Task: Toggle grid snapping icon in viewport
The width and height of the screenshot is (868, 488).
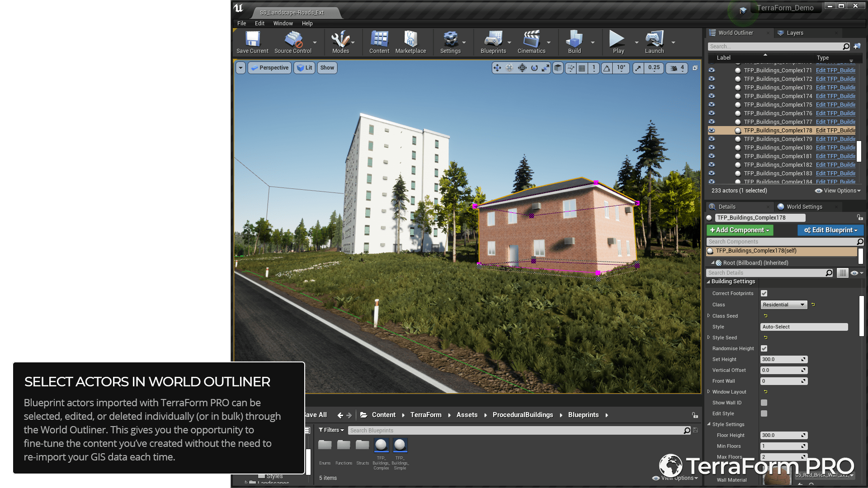Action: click(582, 68)
